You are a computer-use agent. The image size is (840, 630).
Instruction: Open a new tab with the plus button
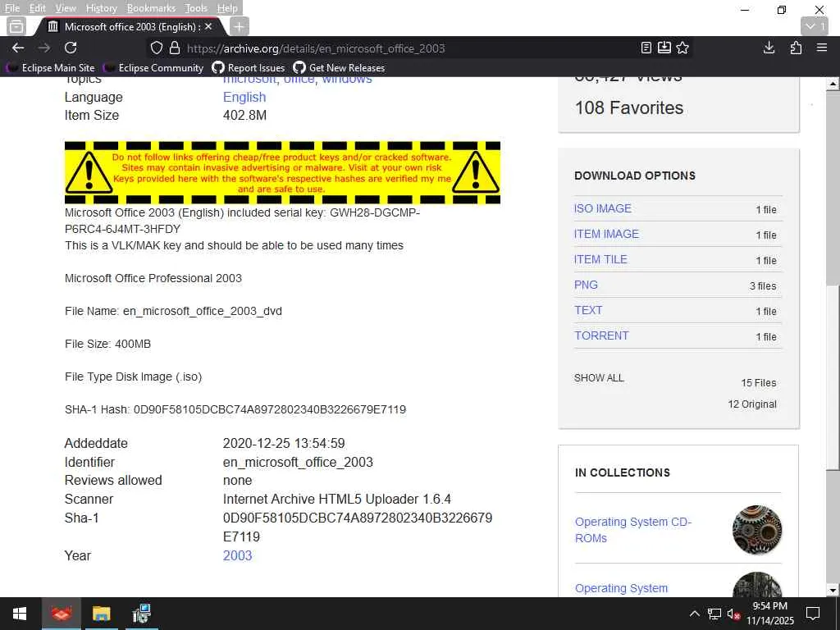(x=239, y=26)
